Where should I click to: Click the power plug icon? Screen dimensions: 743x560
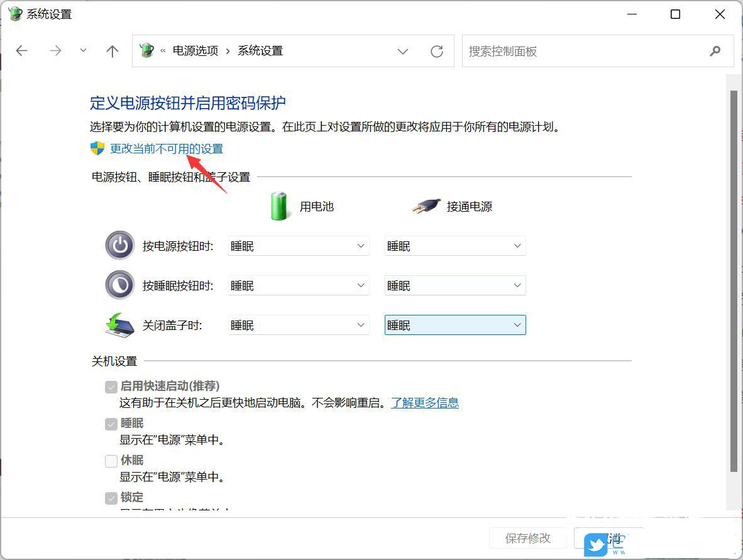coord(426,207)
